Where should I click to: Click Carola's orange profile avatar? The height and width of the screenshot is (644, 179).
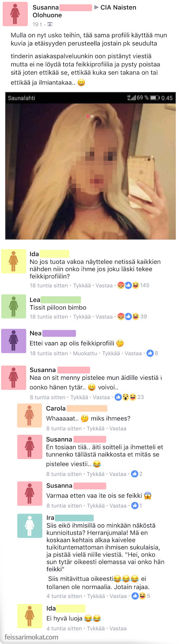point(29,415)
